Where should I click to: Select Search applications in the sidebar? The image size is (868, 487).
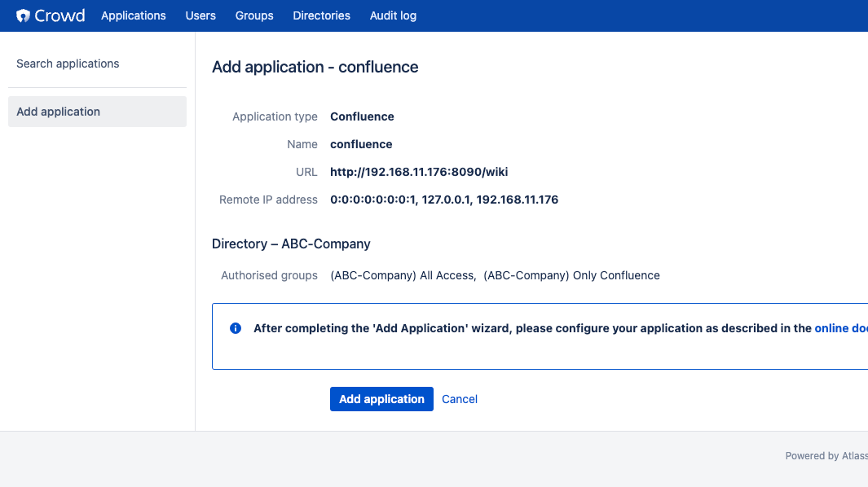pyautogui.click(x=68, y=64)
